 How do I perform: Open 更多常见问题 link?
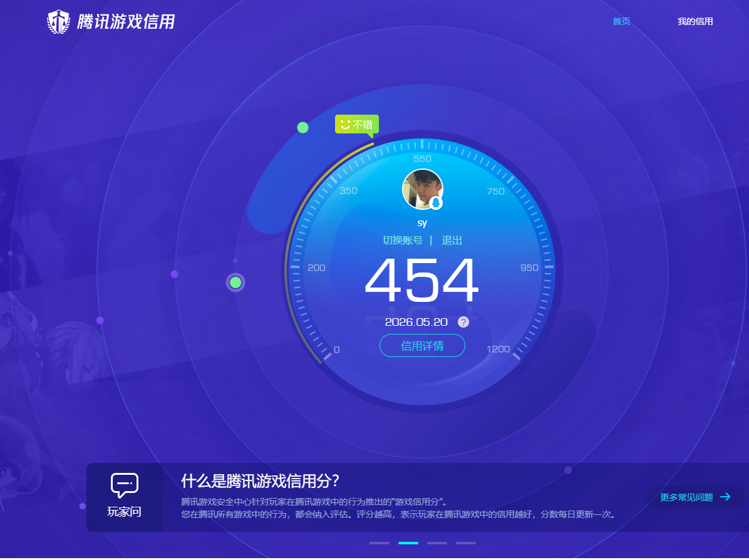(x=686, y=497)
